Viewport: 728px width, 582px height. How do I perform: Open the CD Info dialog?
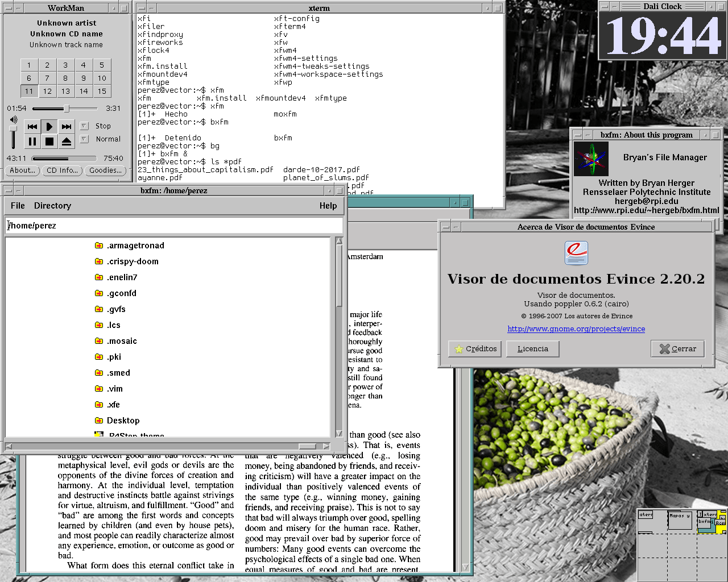coord(63,171)
